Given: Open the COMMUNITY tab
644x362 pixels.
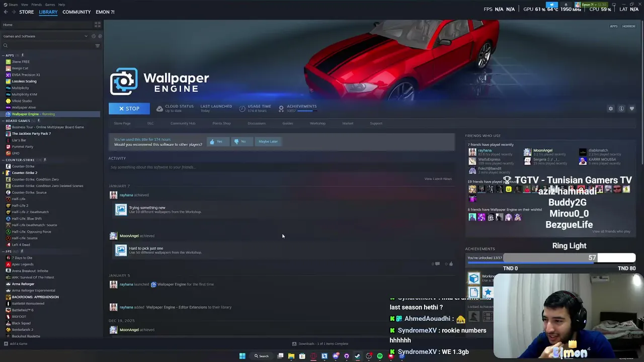Looking at the screenshot, I should pos(76,12).
